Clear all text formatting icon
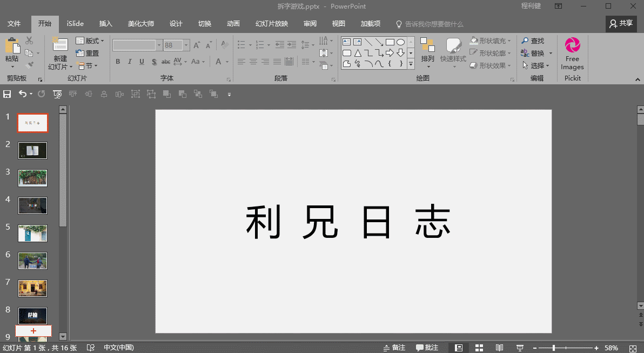This screenshot has height=353, width=644. (225, 45)
